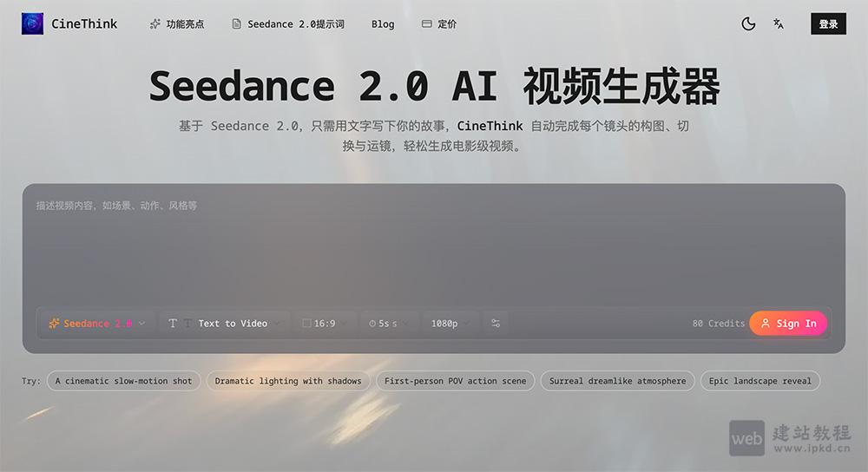868x472 pixels.
Task: Toggle dark mode moon icon
Action: click(x=748, y=23)
